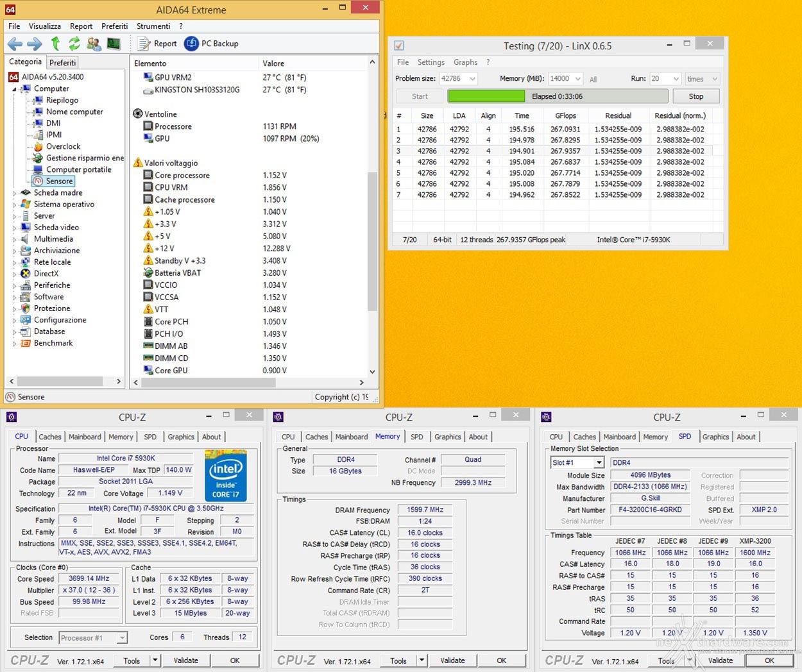Image resolution: width=802 pixels, height=672 pixels.
Task: Click the Nome computer icon in the tree
Action: pyautogui.click(x=38, y=112)
